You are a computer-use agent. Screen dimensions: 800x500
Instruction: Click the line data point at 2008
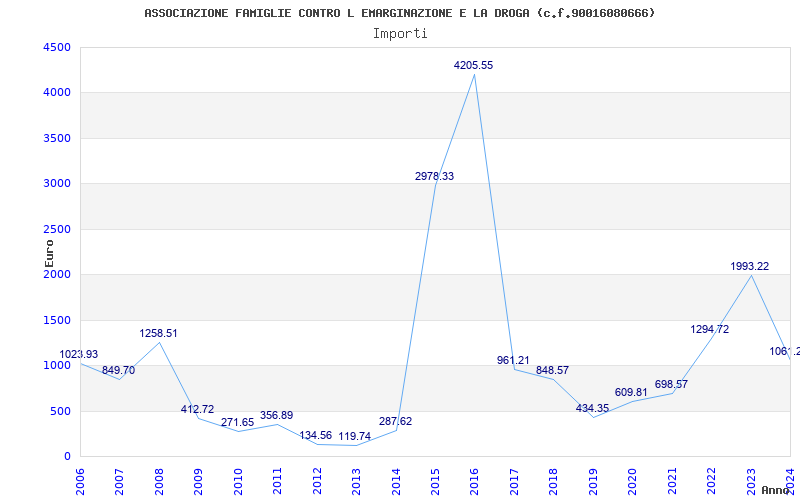[x=159, y=342]
